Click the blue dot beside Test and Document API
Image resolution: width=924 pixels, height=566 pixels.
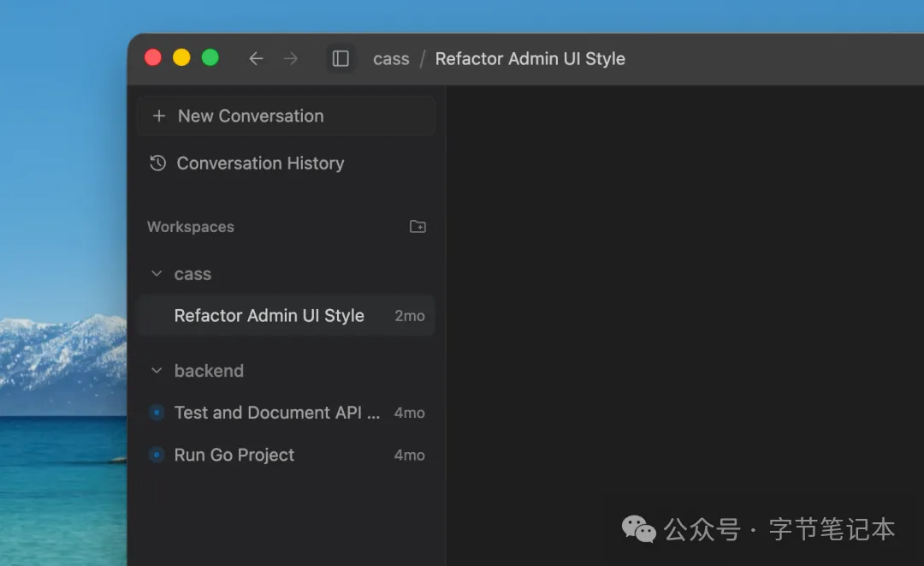click(x=157, y=412)
